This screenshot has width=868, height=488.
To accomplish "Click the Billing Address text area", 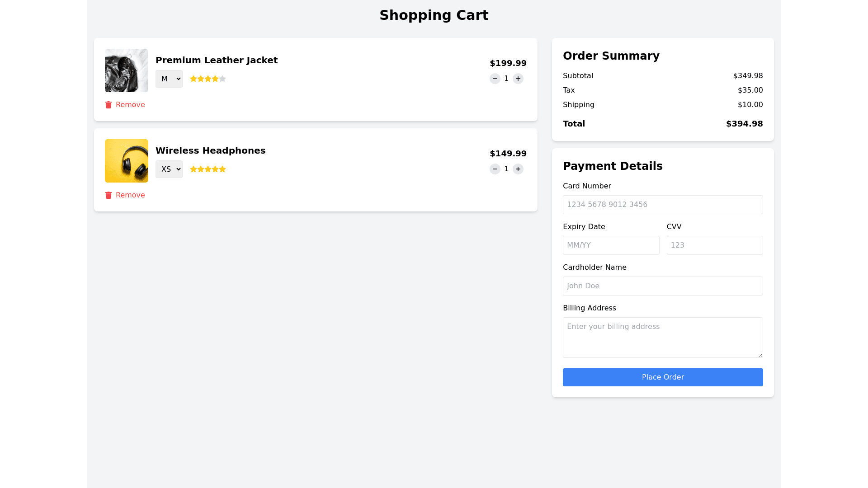I will coord(663,338).
